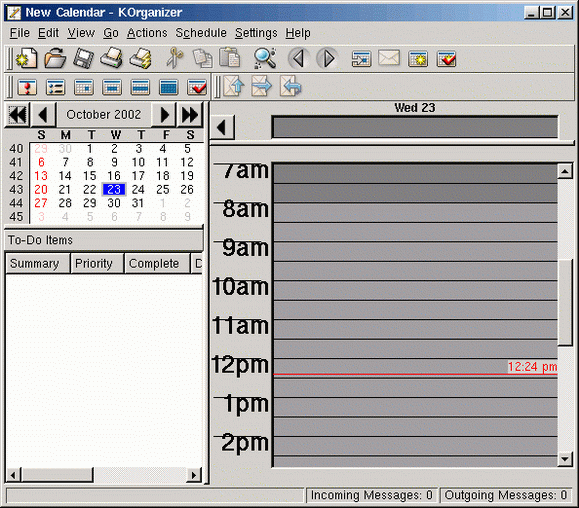Screen dimensions: 579x508
Task: Click the 9am slot in agenda
Action: click(415, 251)
